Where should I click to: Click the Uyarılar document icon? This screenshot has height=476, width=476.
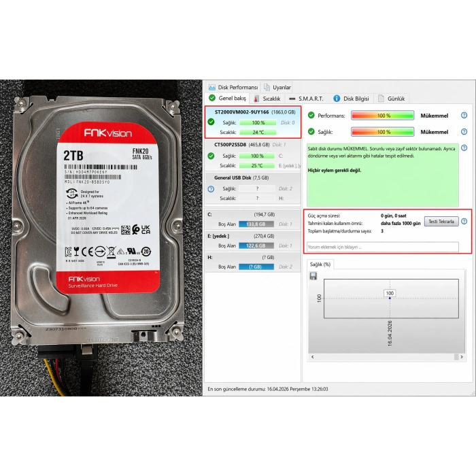pyautogui.click(x=267, y=88)
